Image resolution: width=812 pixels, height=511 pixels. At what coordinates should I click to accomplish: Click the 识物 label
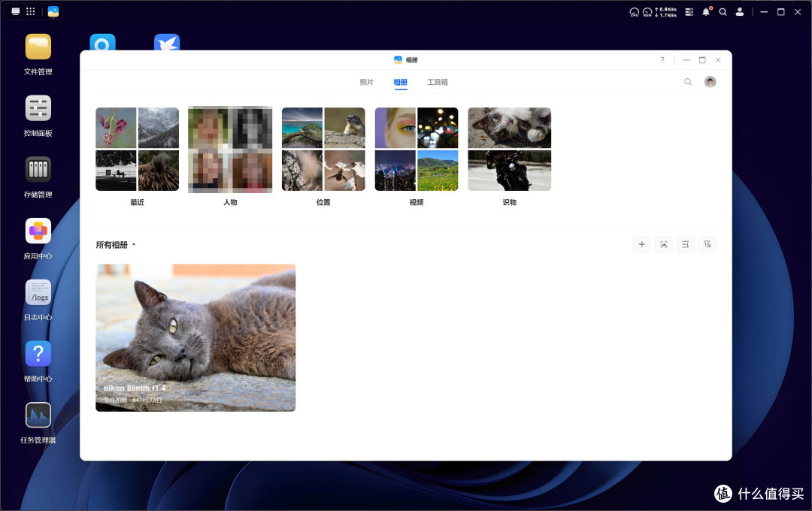510,202
